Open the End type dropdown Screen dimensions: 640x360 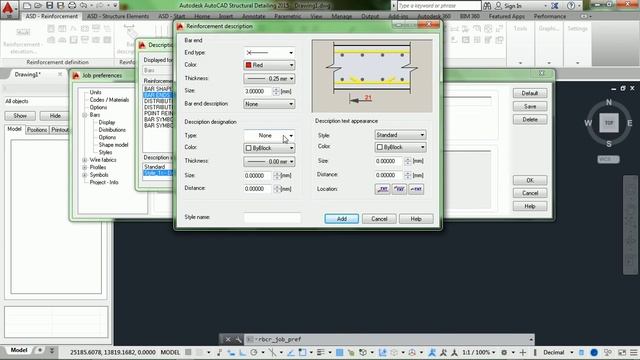[x=269, y=53]
